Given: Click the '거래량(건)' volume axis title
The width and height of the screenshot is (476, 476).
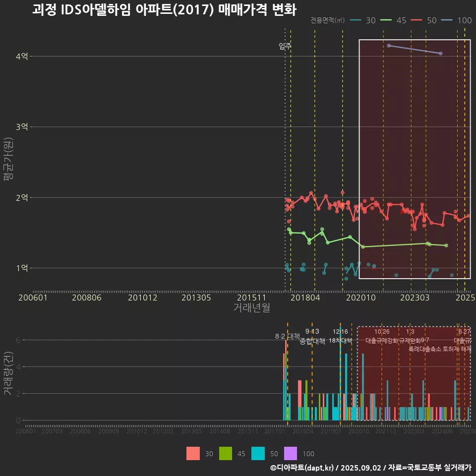Looking at the screenshot, I should pos(8,373).
